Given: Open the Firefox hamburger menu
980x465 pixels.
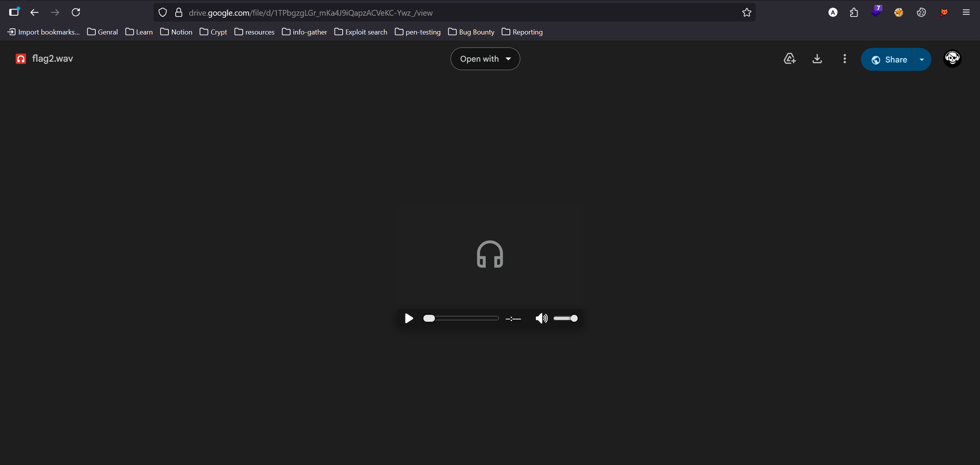Looking at the screenshot, I should click(966, 12).
